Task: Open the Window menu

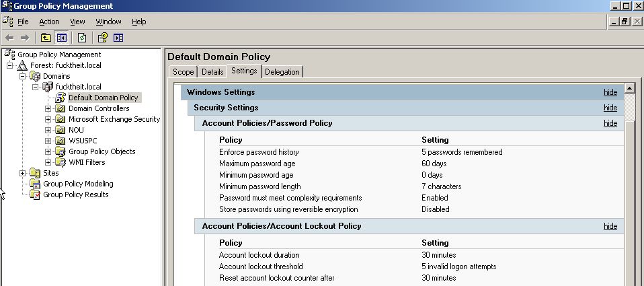Action: pos(108,22)
